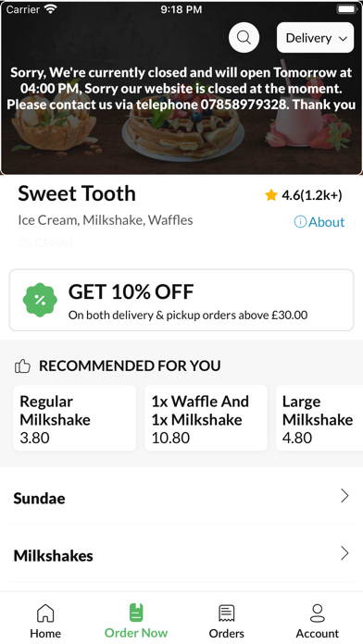This screenshot has width=363, height=644.
Task: Select the Regular Milkshake card
Action: click(x=75, y=418)
